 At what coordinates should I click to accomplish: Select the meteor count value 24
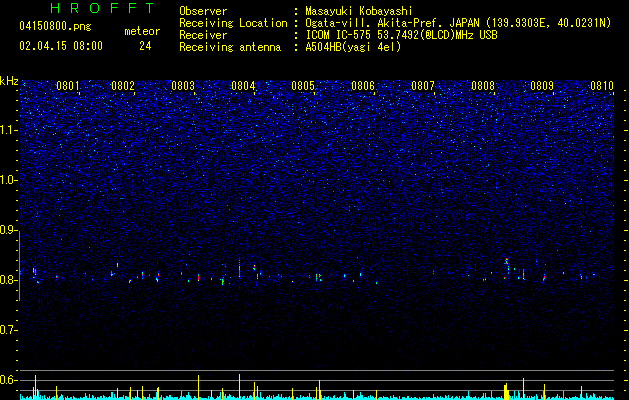(145, 46)
